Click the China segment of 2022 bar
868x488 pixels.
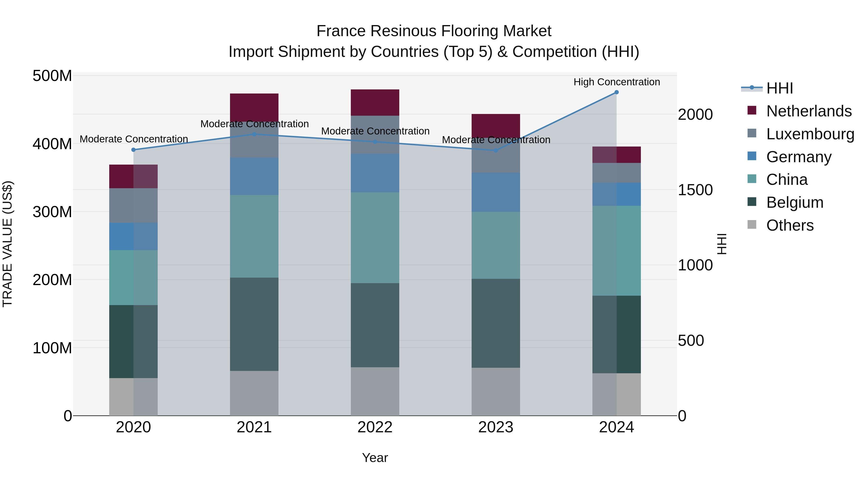tap(375, 238)
